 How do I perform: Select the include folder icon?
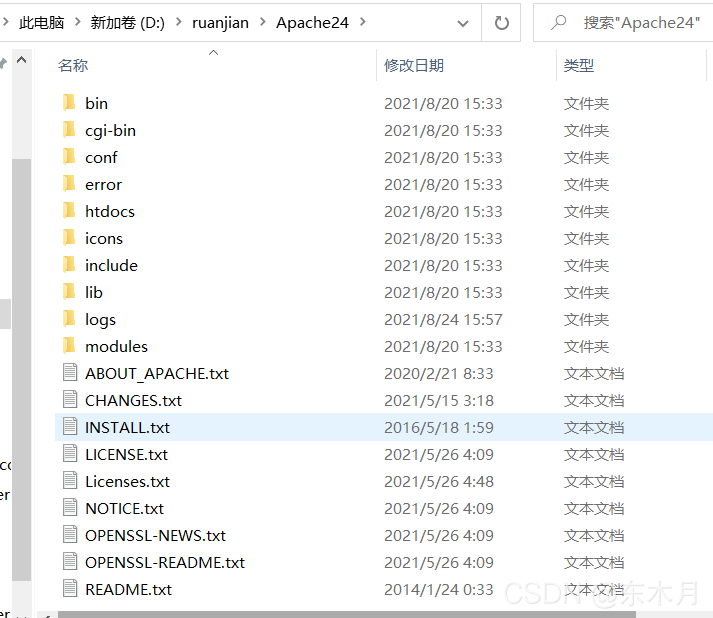point(70,265)
